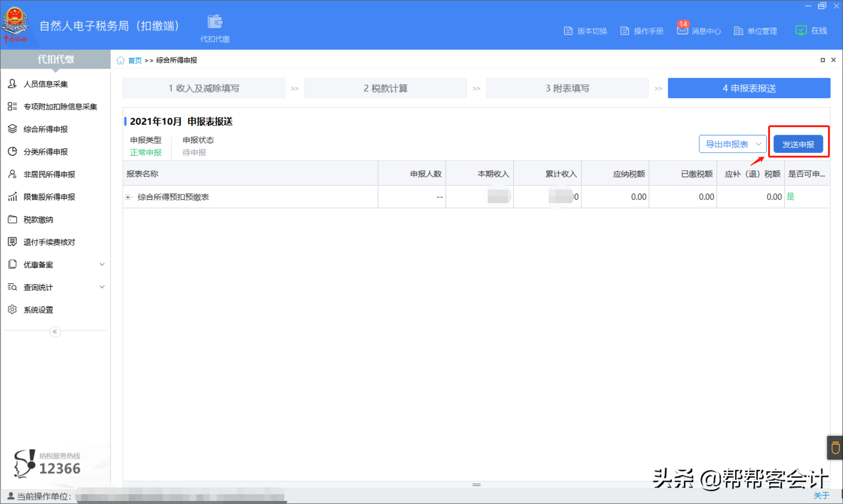Open 人员信息采集 in sidebar
Viewport: 843px width, 504px height.
tap(46, 84)
